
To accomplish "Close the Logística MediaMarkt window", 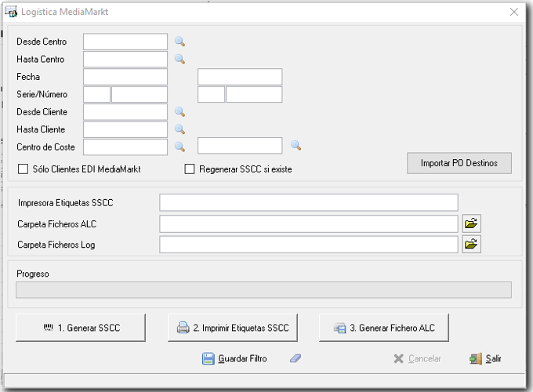I will click(x=514, y=12).
